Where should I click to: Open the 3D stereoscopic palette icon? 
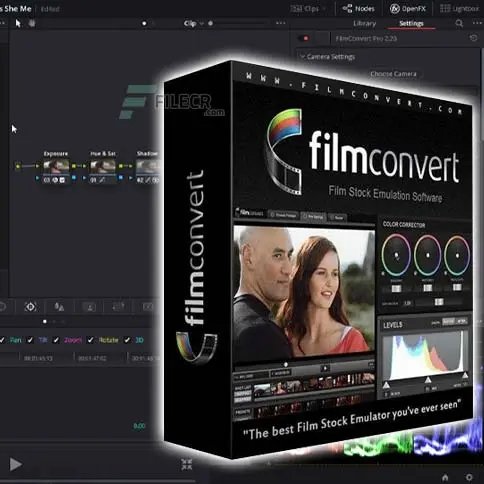(148, 307)
